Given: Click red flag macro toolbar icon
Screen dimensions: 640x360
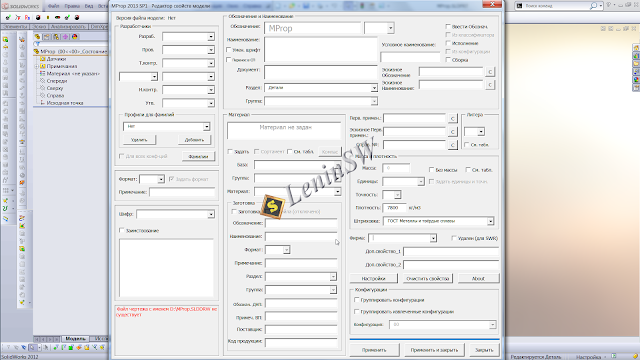Looking at the screenshot, I should [x=18, y=18].
